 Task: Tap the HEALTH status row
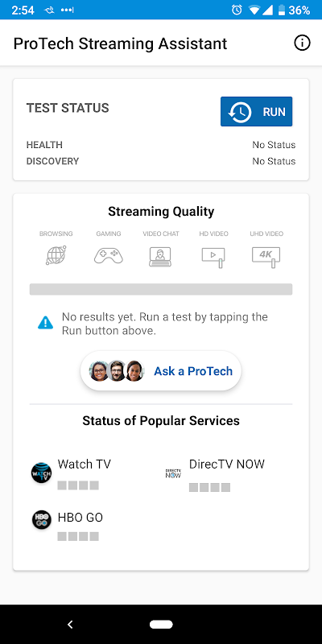161,145
